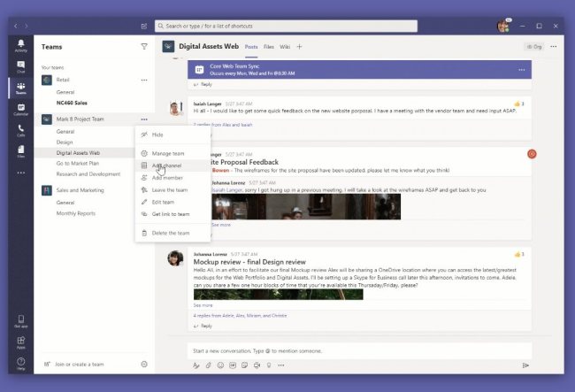Viewport: 575px width, 392px height.
Task: Click the Praise badge icon in compose bar
Action: coord(269,365)
